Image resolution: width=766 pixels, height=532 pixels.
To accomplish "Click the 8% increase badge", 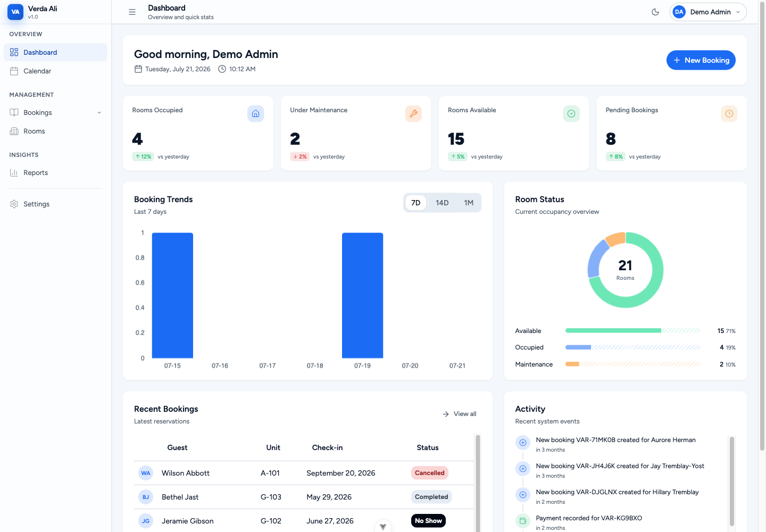I will click(x=615, y=156).
